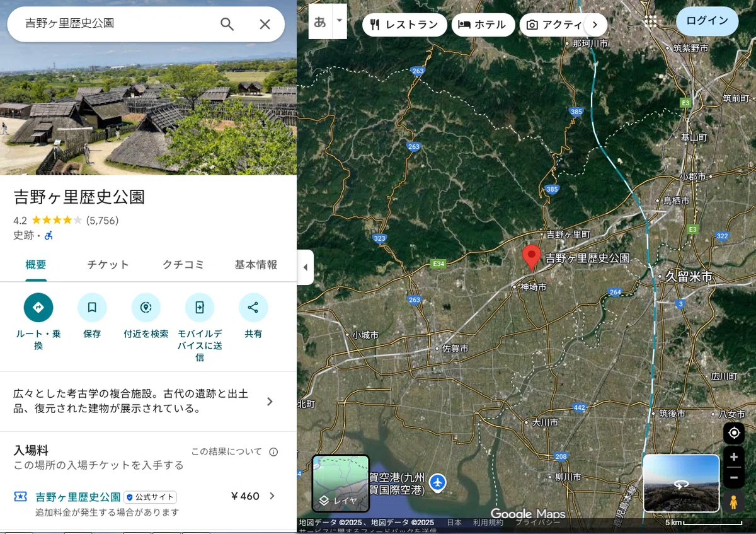Click the モバイルデバイスに送信 icon
Viewport: 756px width, 534px height.
pyautogui.click(x=200, y=308)
